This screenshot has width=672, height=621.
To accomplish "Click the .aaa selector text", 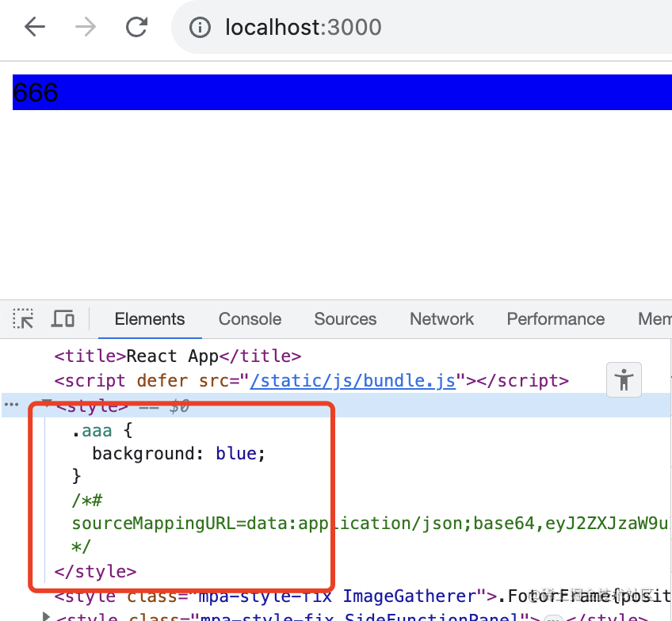I will click(x=92, y=430).
